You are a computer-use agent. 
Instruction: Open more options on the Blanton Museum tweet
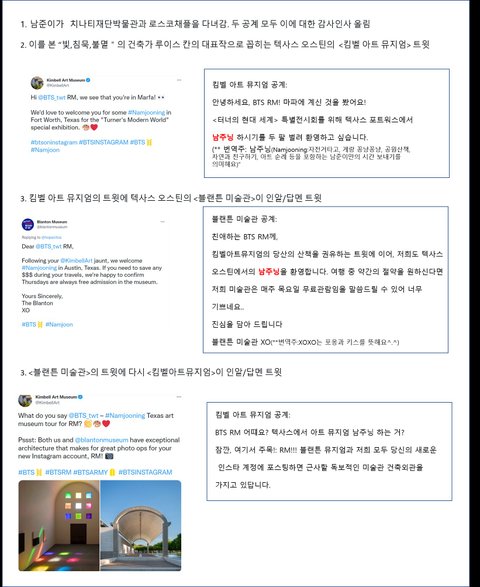pyautogui.click(x=162, y=222)
